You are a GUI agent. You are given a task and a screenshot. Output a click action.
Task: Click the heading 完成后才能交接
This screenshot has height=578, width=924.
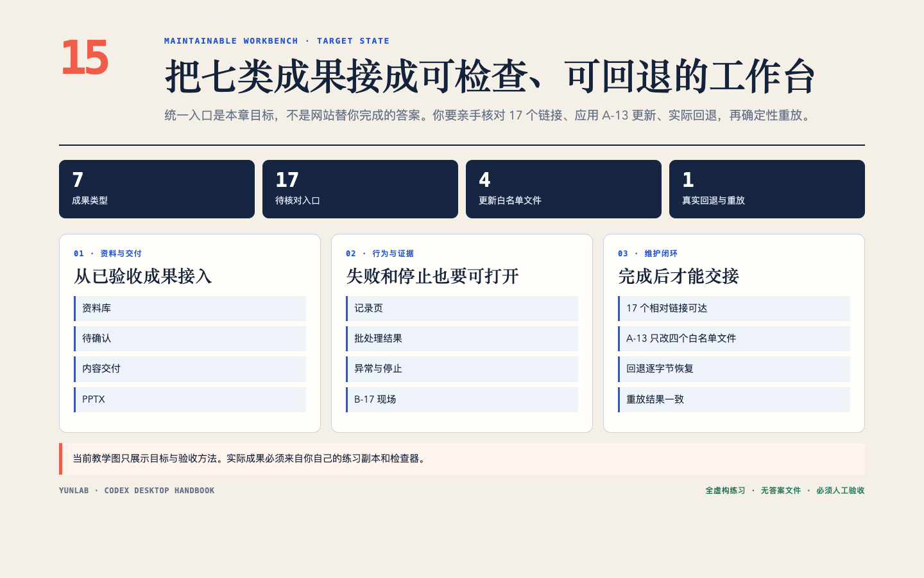click(x=679, y=276)
